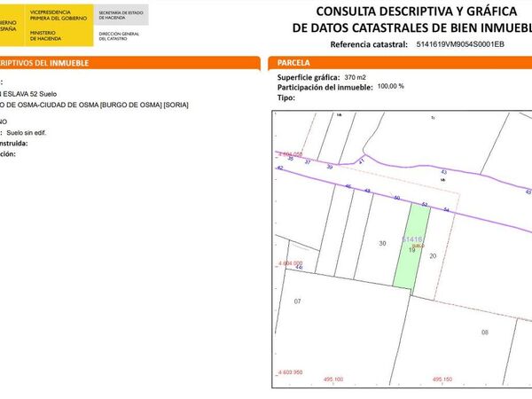Viewport: 532px width, 399px height.
Task: Click parcel 08 on the cadastral map
Action: (485, 332)
